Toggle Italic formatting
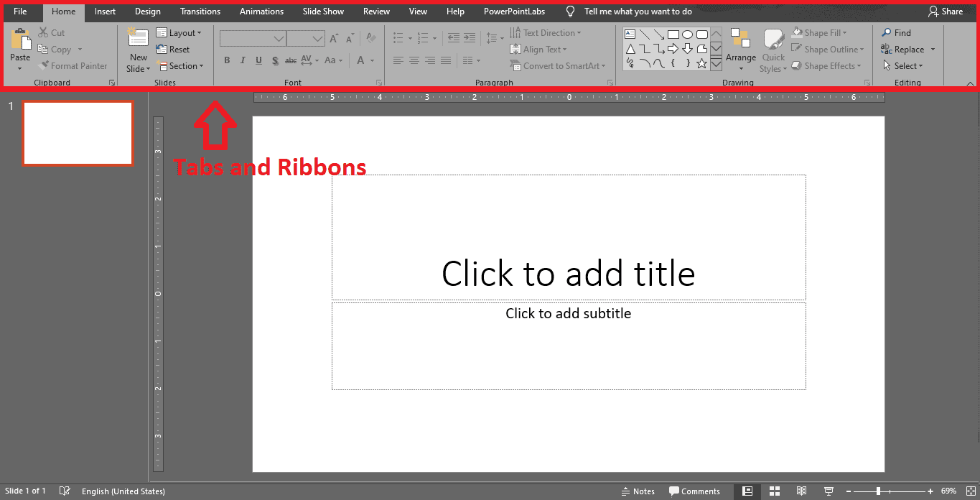980x500 pixels. coord(243,60)
